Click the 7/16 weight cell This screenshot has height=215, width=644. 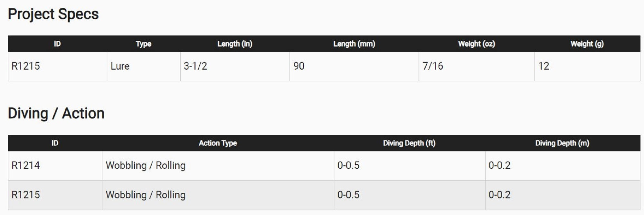(x=433, y=66)
